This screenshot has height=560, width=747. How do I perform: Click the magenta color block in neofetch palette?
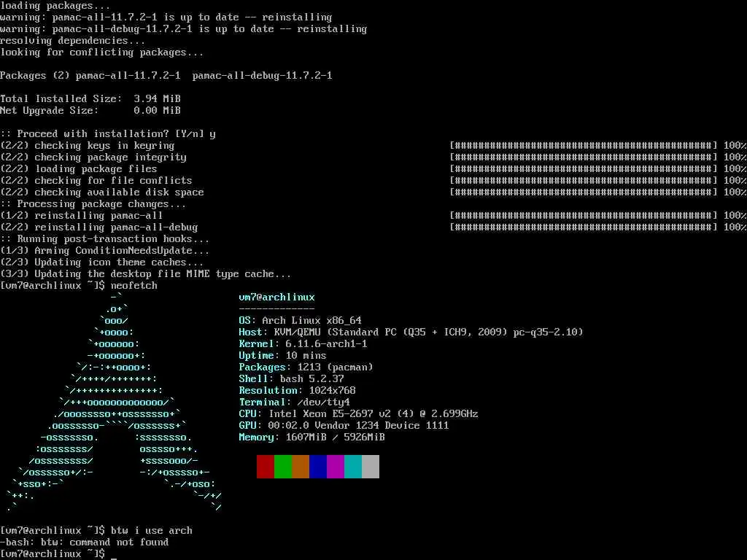tap(336, 467)
